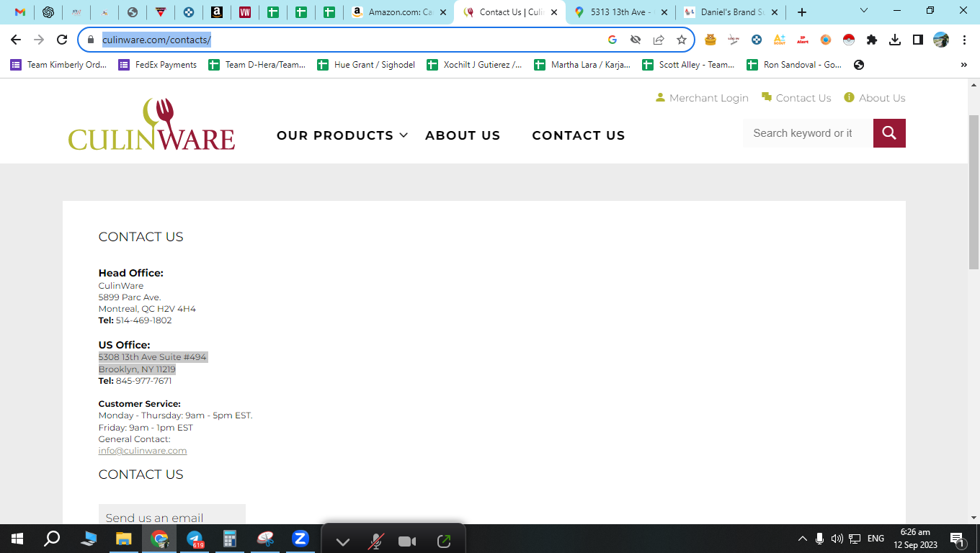Open Zoom from the taskbar
Screen dimensions: 980x553
(300, 539)
